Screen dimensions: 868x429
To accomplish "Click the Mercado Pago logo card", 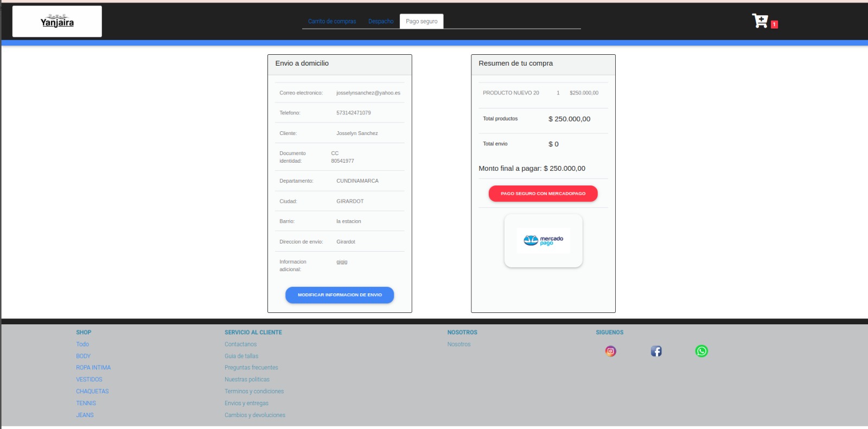I will click(543, 240).
